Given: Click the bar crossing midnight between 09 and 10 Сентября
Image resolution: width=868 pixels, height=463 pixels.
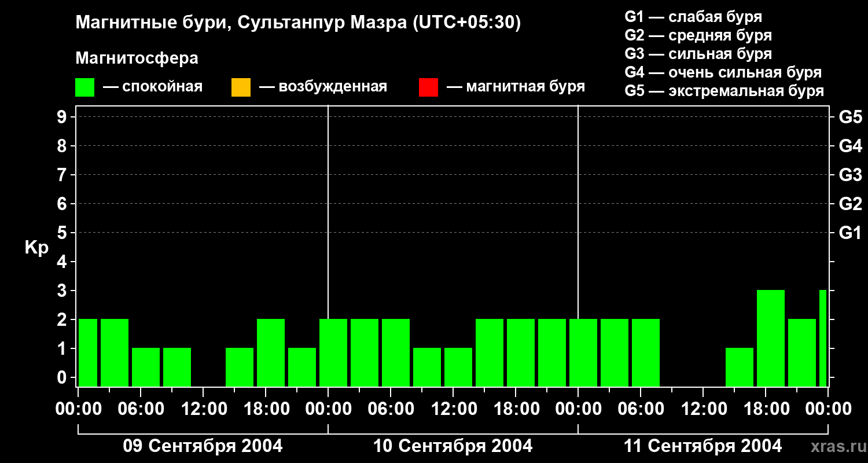Looking at the screenshot, I should click(333, 353).
